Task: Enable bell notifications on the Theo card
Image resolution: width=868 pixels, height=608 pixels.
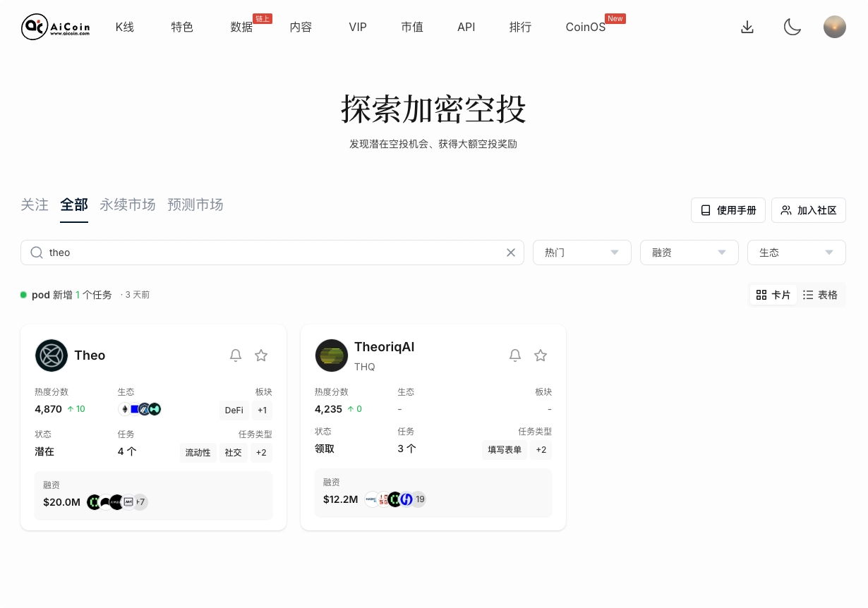Action: tap(236, 355)
